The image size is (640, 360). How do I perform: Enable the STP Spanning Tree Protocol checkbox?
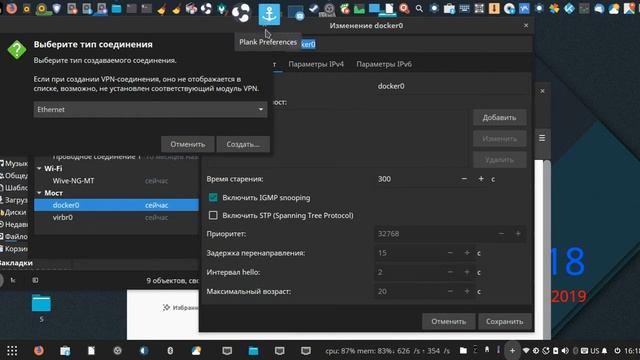click(213, 215)
